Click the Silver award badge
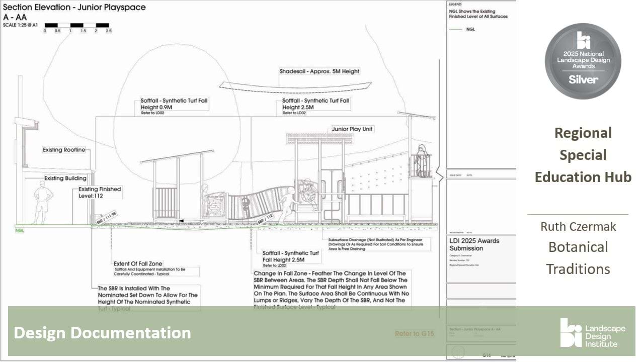 (x=583, y=61)
